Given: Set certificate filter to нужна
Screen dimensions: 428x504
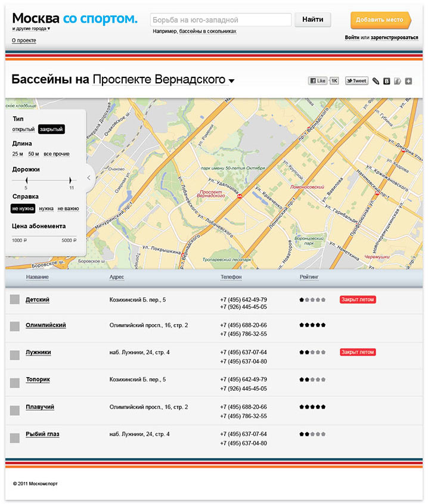Looking at the screenshot, I should pyautogui.click(x=46, y=209).
